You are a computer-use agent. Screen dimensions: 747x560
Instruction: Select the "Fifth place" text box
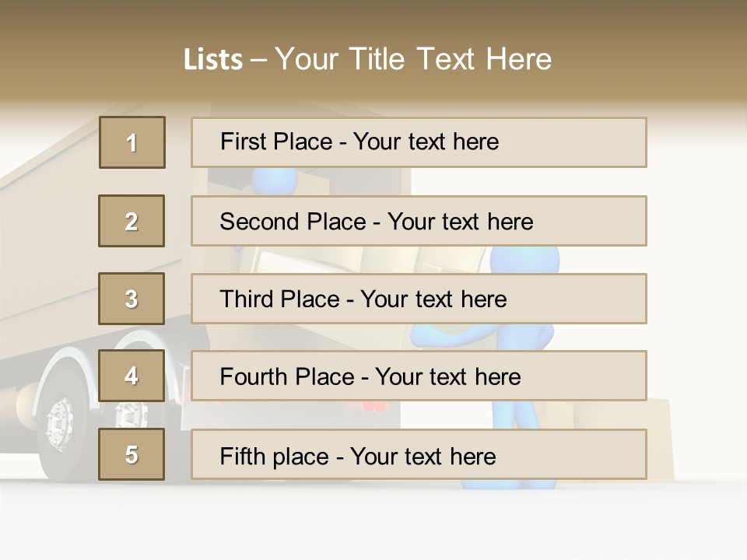coord(419,454)
